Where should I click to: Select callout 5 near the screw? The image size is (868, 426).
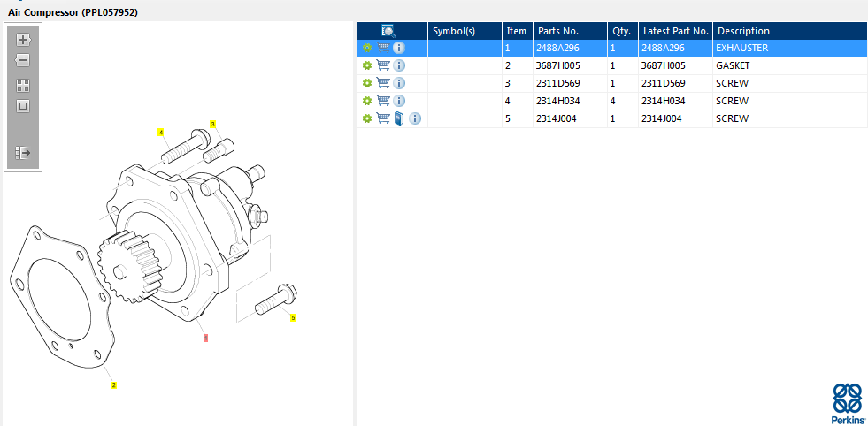(x=294, y=317)
